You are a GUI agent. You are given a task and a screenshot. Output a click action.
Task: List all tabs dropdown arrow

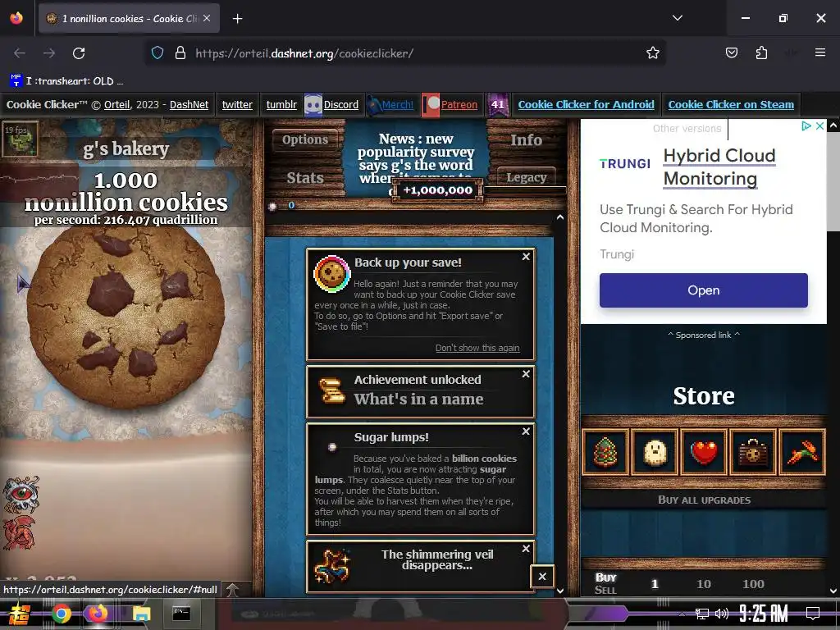pyautogui.click(x=677, y=18)
